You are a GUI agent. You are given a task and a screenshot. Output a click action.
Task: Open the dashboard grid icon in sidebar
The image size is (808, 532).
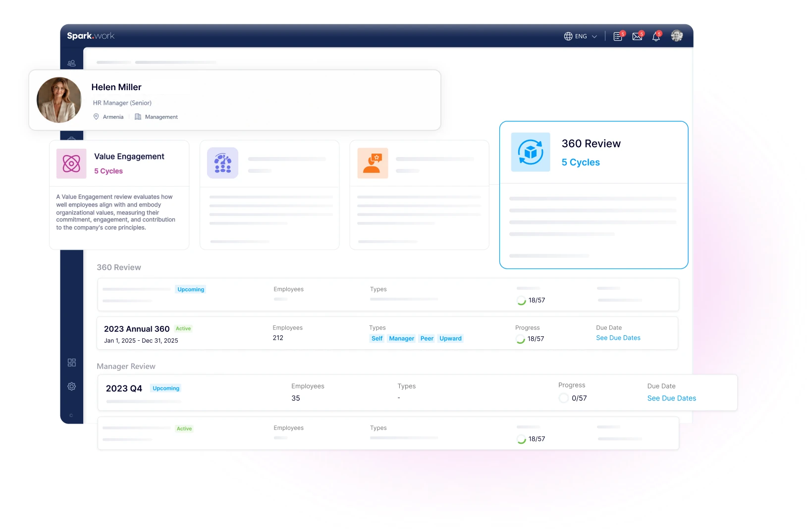pos(72,363)
